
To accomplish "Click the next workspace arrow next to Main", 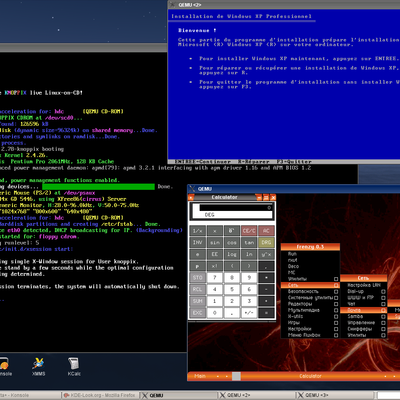I will (x=227, y=376).
